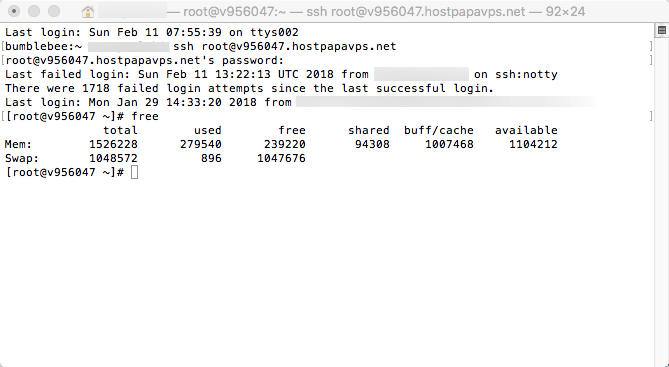Click the split pane icon above scrollbar

point(662,30)
